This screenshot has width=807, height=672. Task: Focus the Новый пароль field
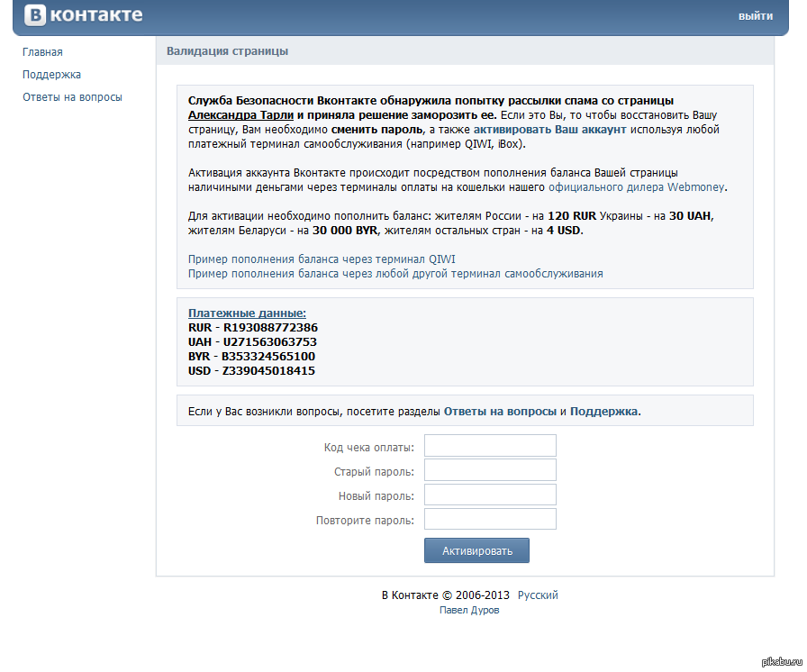[490, 495]
